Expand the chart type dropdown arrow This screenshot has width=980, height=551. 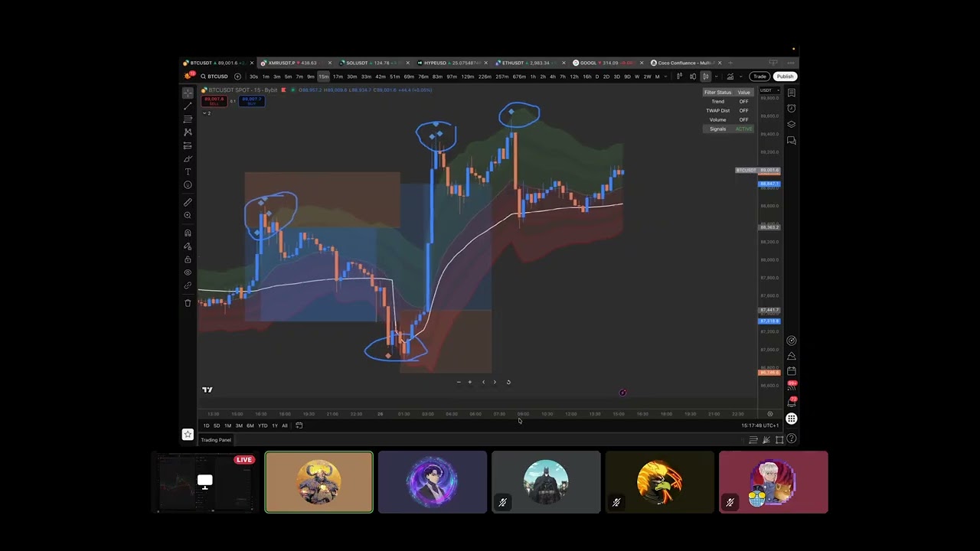[x=717, y=77]
